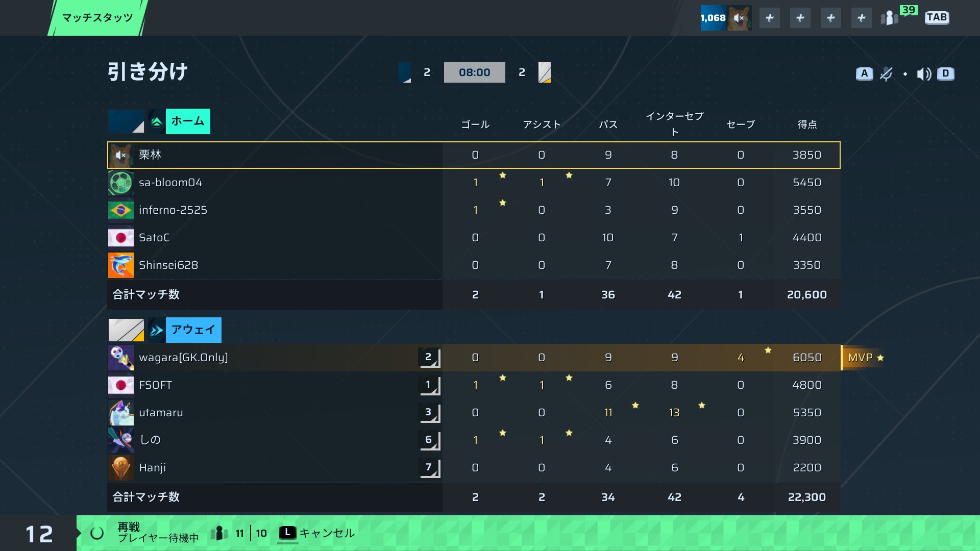Toggle the microphone mute icon
Screen dimensions: 980x551
(886, 74)
